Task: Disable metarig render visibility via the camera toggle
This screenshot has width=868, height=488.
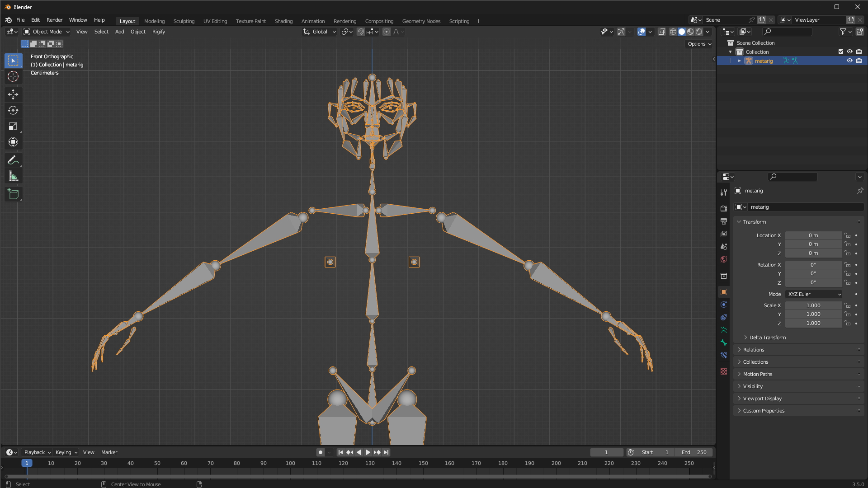Action: 859,61
